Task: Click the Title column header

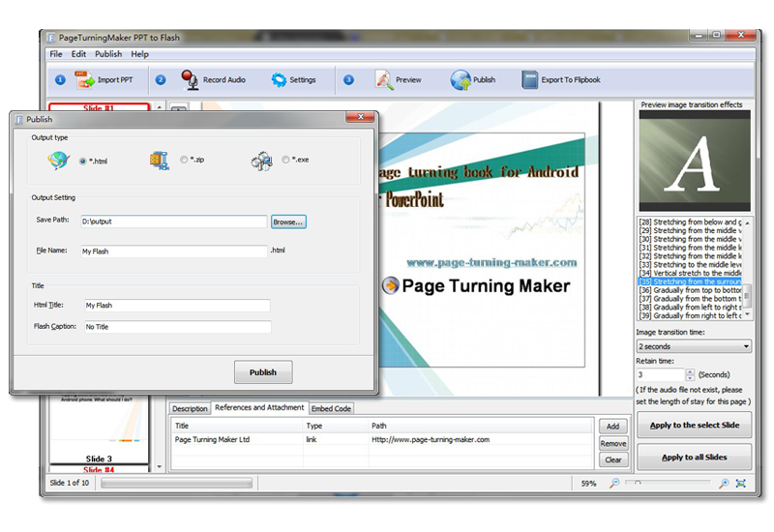Action: 237,426
